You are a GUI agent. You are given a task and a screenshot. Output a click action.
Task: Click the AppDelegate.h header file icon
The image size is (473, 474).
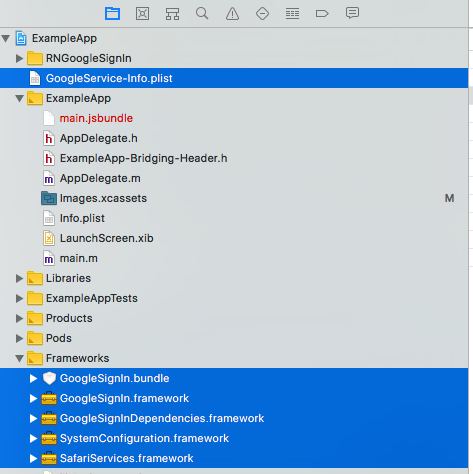coord(49,138)
